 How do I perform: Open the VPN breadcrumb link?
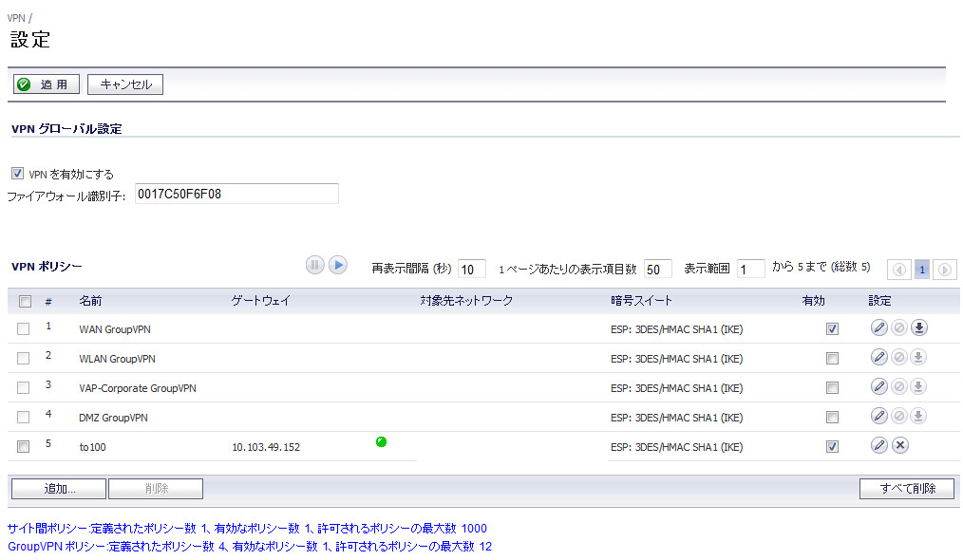(x=16, y=18)
